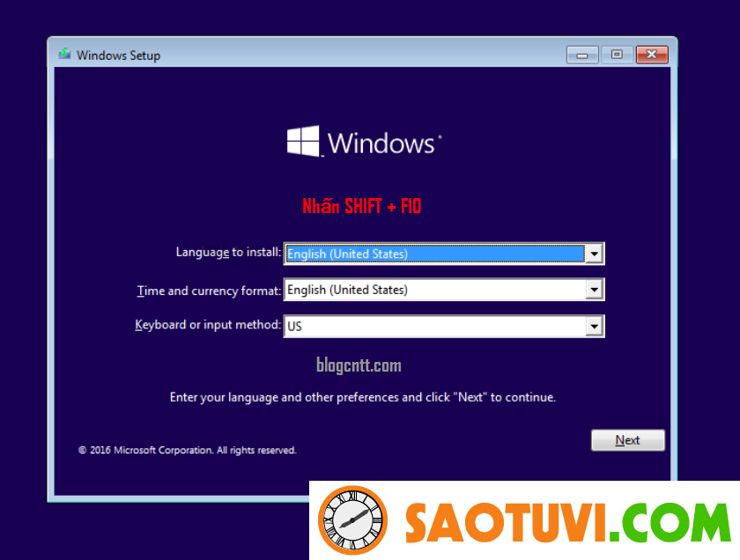Click the Next button
The image size is (740, 560).
click(x=627, y=440)
